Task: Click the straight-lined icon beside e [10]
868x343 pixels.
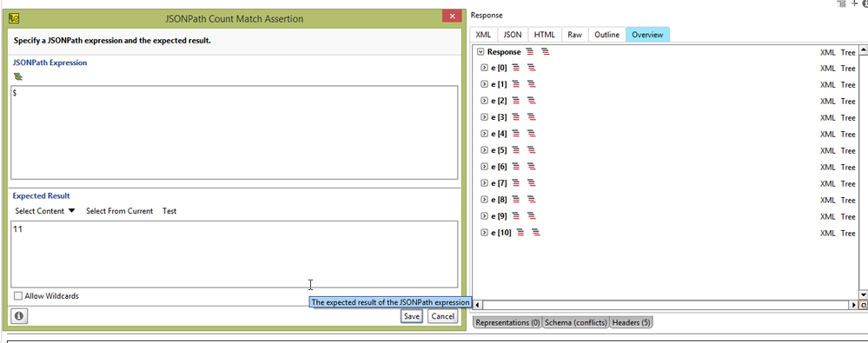Action: [x=520, y=233]
